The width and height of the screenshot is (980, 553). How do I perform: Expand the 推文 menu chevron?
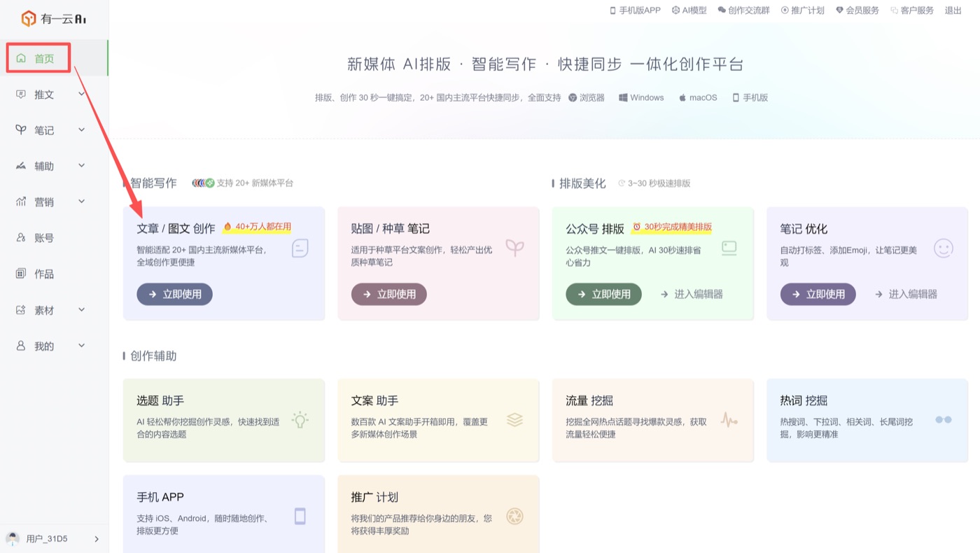82,94
